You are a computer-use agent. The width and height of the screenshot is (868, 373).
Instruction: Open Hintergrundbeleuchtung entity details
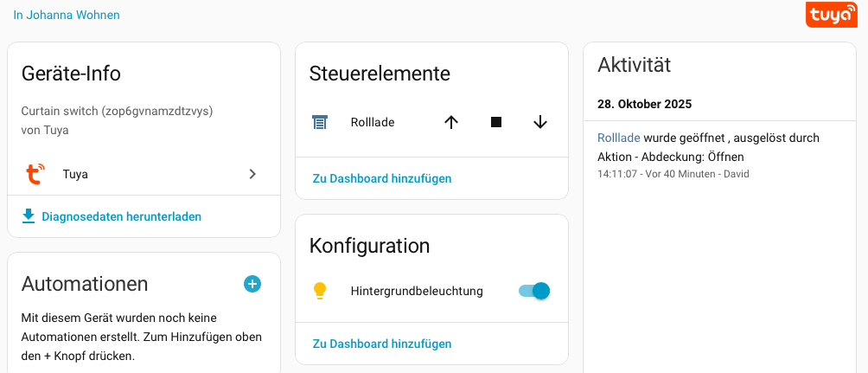(x=417, y=291)
